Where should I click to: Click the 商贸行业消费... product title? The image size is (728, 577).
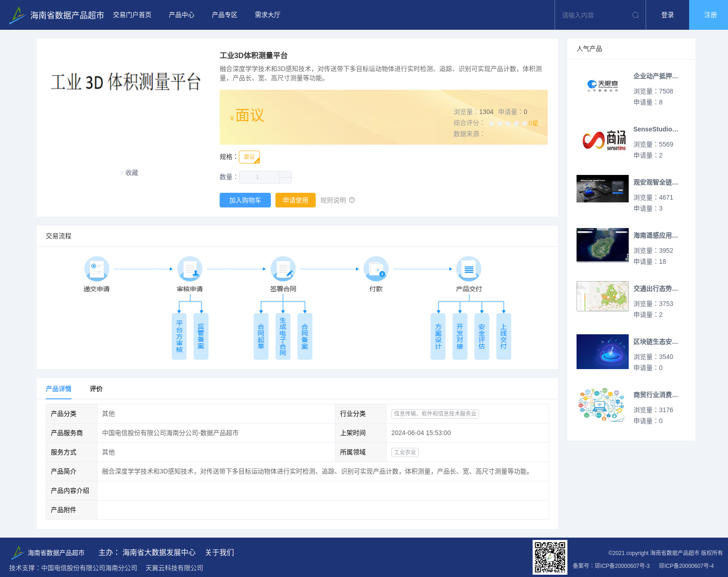656,395
